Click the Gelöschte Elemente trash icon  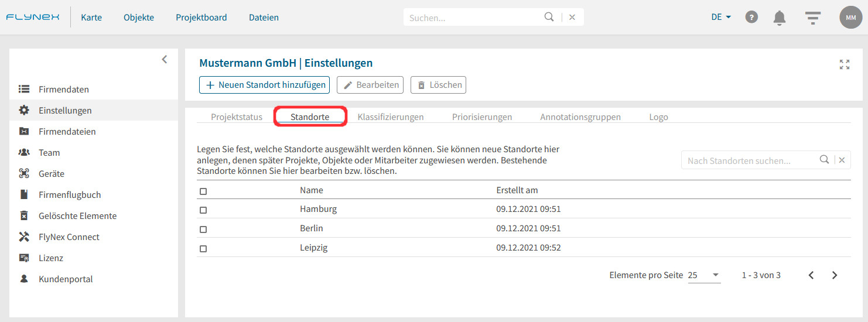coord(24,215)
